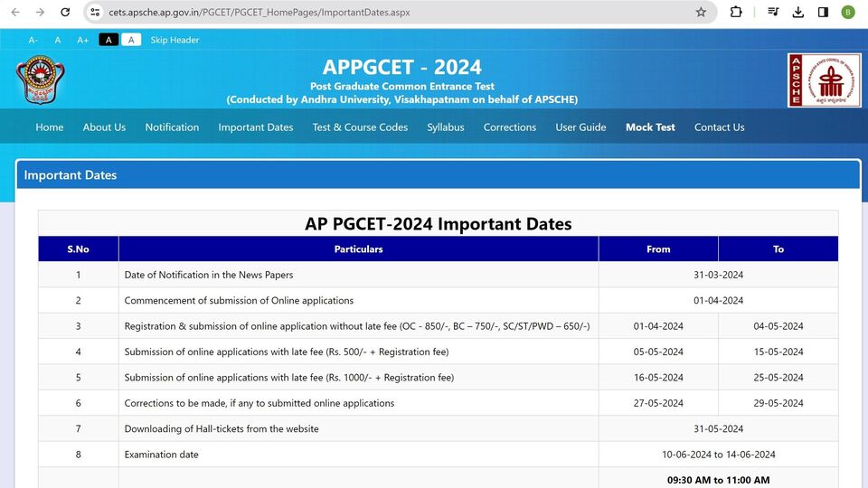This screenshot has width=868, height=488.
Task: Click the To date 04-05-2024
Action: tap(778, 326)
